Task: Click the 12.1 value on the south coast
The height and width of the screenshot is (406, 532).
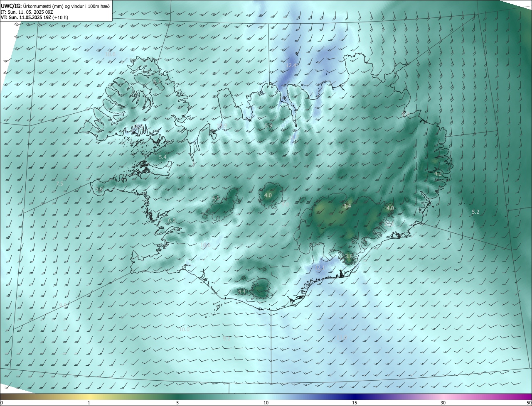Action: [319, 267]
